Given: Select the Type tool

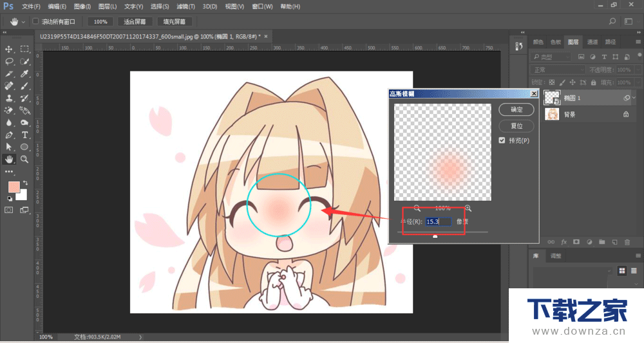Looking at the screenshot, I should pyautogui.click(x=24, y=135).
